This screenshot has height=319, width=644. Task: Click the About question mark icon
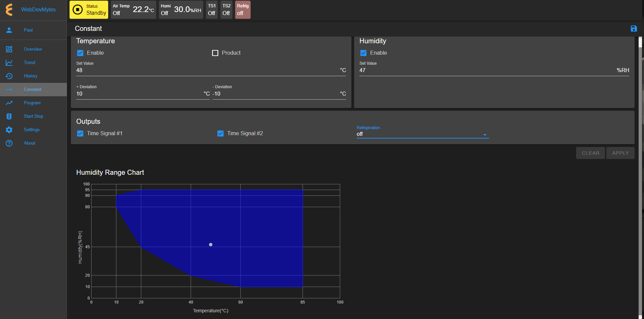click(x=9, y=143)
